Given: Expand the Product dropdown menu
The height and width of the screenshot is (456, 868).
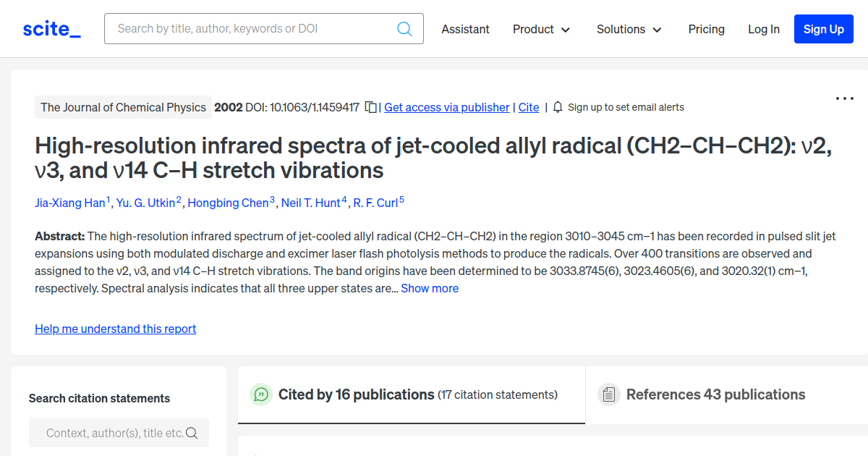Looking at the screenshot, I should click(x=541, y=29).
